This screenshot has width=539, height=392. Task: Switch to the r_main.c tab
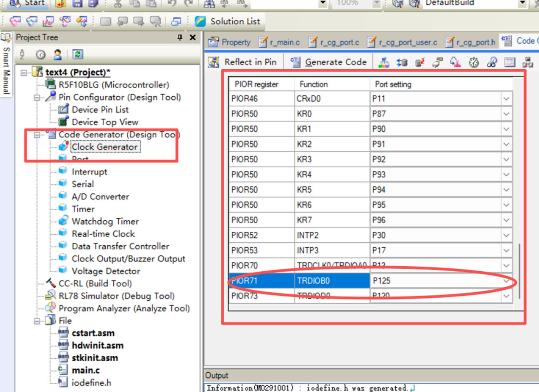280,42
